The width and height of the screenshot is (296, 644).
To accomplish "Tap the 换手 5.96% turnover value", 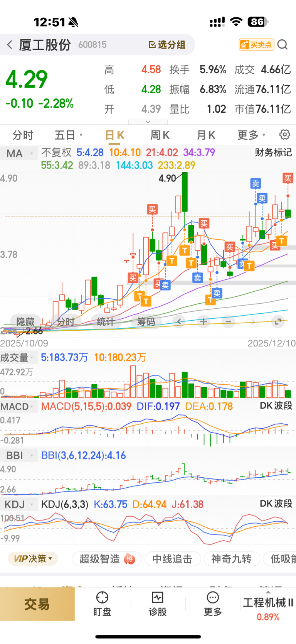I will click(198, 69).
